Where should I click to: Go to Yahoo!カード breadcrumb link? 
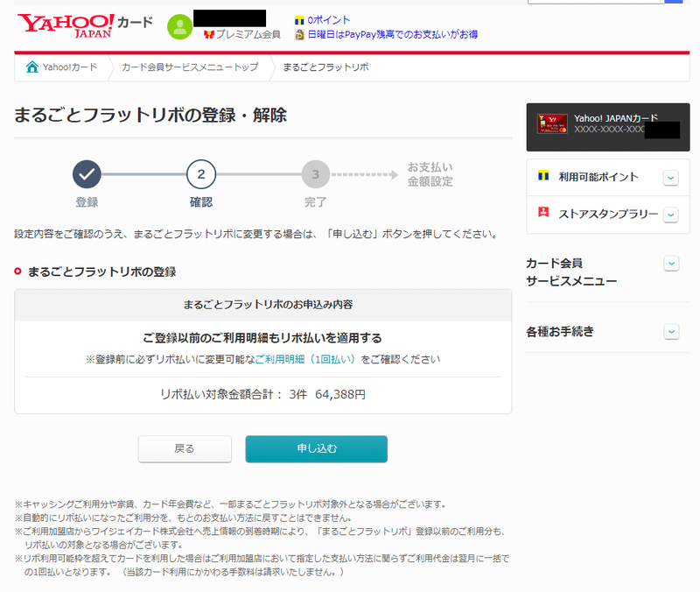(70, 67)
